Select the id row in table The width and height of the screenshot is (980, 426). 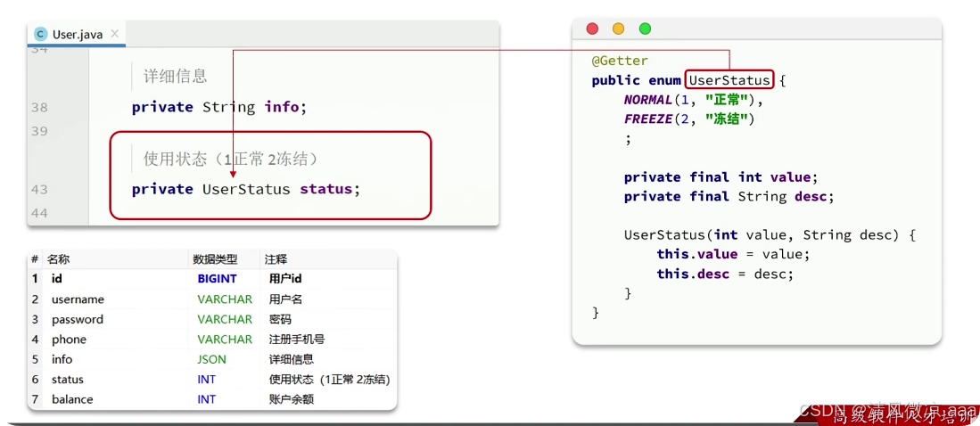tap(212, 279)
